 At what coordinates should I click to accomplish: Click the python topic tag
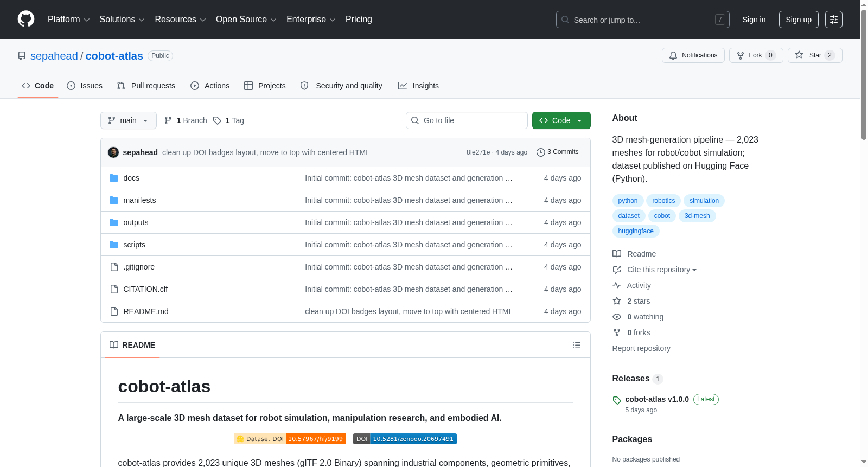[x=628, y=201]
